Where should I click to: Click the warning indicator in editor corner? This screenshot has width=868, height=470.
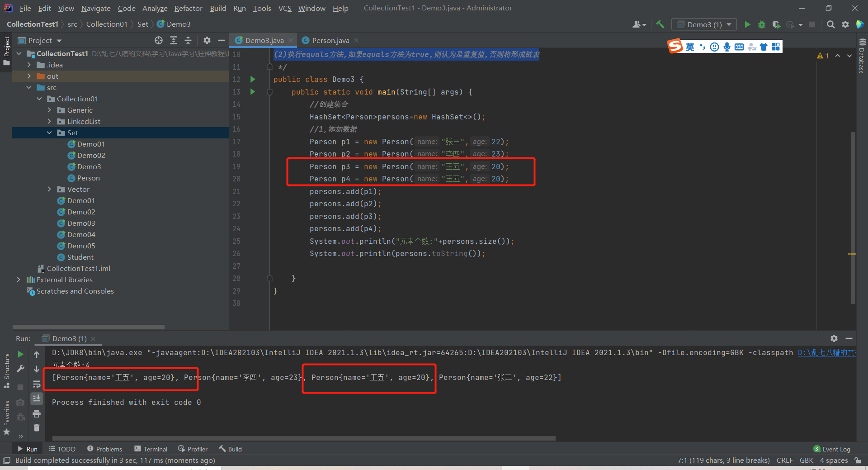point(823,56)
